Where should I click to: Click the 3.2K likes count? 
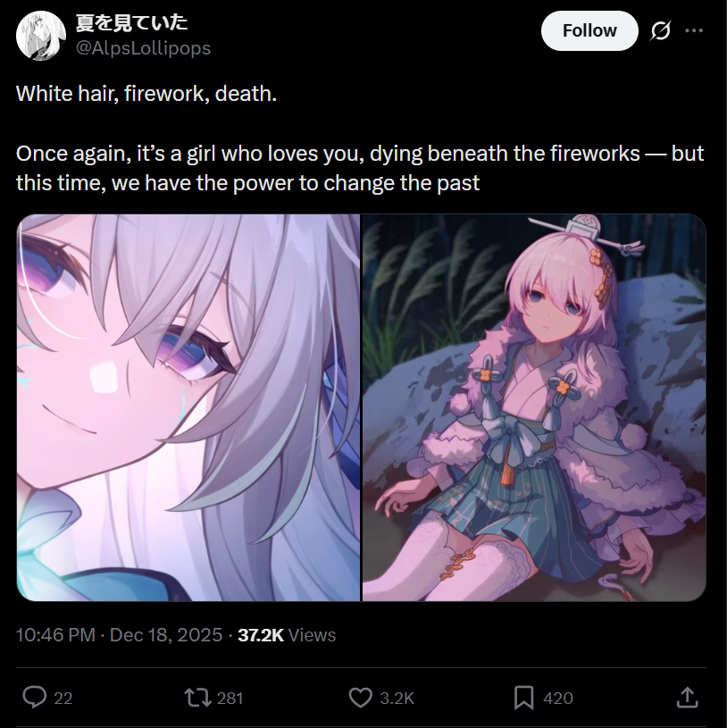pyautogui.click(x=397, y=699)
